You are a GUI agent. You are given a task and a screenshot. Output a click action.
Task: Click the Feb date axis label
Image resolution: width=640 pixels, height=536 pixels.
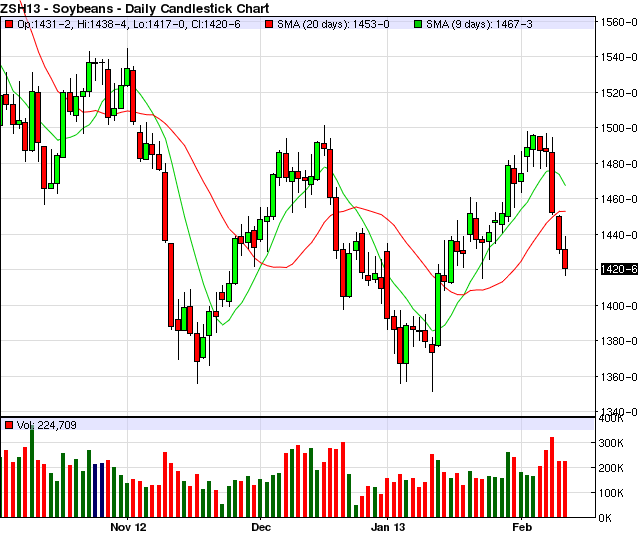point(522,527)
